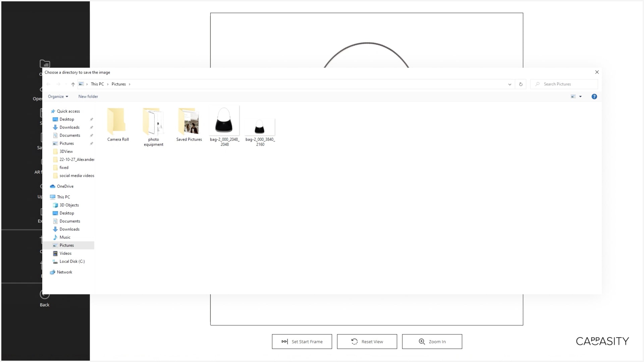Click the folder icon in address bar

pyautogui.click(x=81, y=84)
